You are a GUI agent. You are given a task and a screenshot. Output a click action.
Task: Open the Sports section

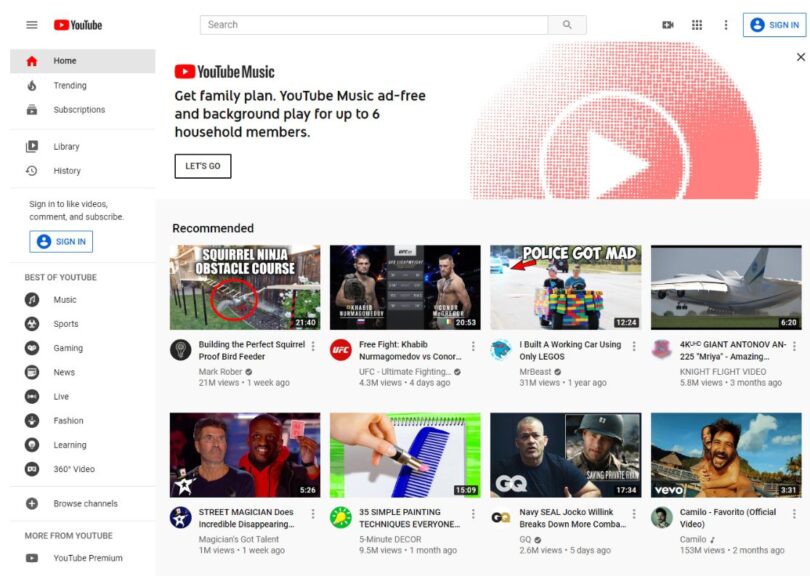[x=64, y=323]
